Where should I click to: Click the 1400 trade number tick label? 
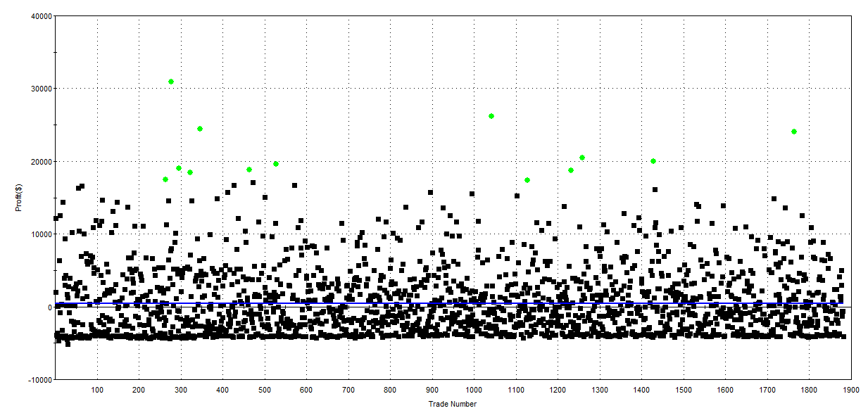[641, 388]
